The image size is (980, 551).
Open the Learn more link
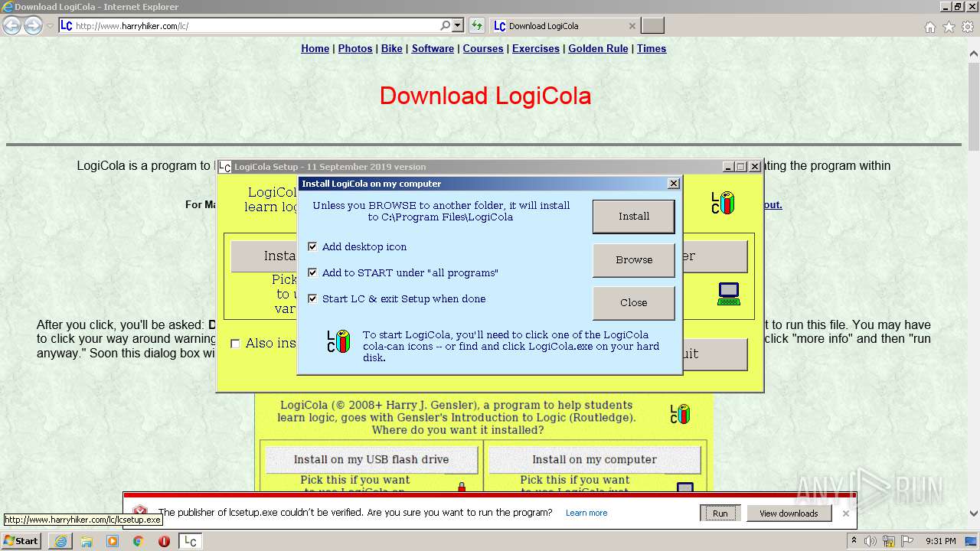click(x=586, y=513)
